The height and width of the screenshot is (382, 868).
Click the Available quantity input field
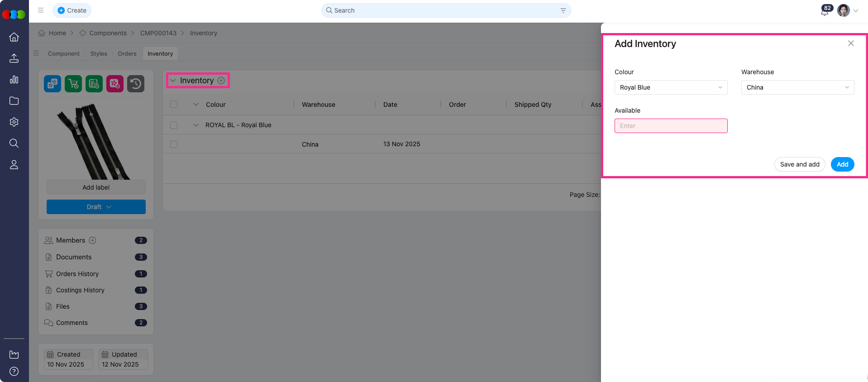671,126
